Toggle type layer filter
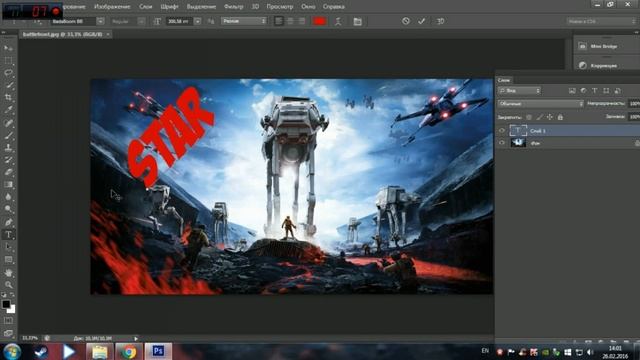Screen dimensions: 640x360 click(x=595, y=91)
